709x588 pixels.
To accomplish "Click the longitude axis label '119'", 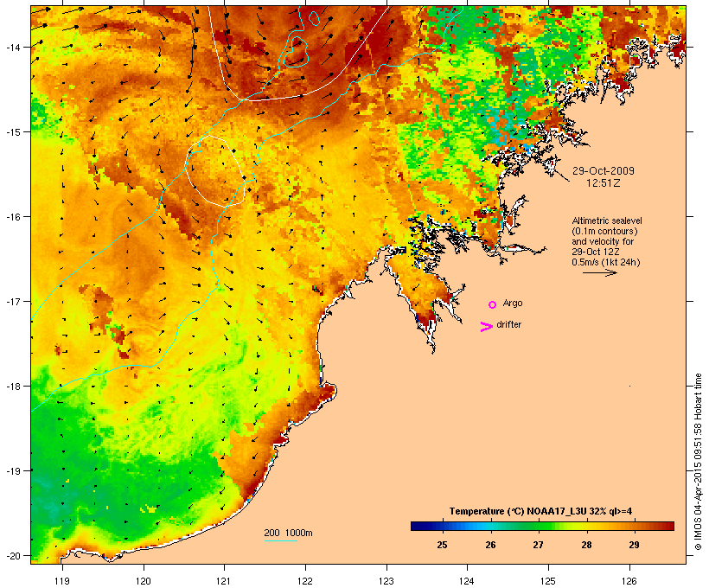I will click(x=62, y=581).
